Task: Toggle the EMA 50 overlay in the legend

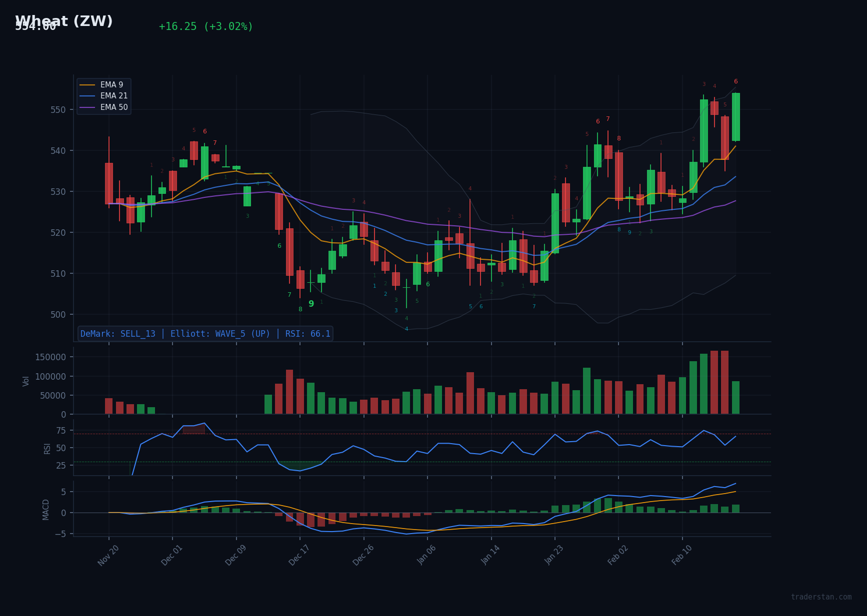Action: [113, 107]
